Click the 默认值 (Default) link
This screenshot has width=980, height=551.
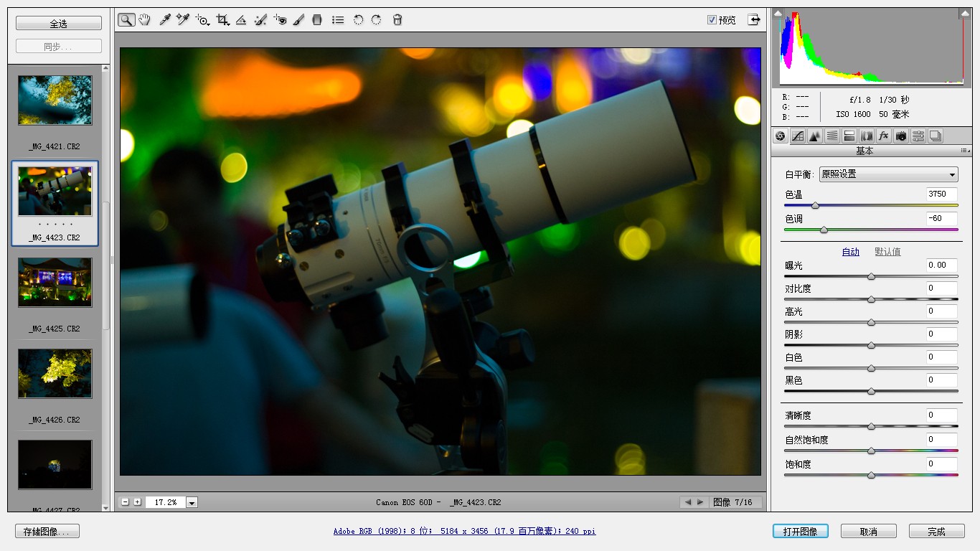point(887,252)
